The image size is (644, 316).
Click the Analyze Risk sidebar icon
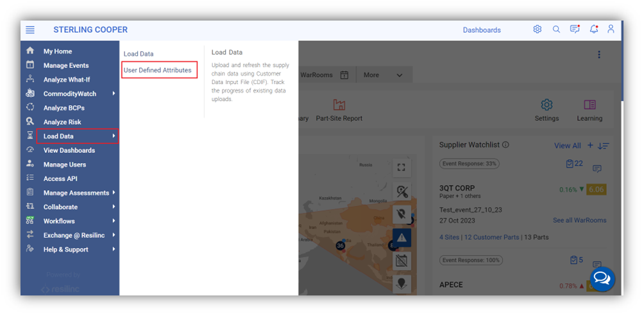[x=30, y=121]
